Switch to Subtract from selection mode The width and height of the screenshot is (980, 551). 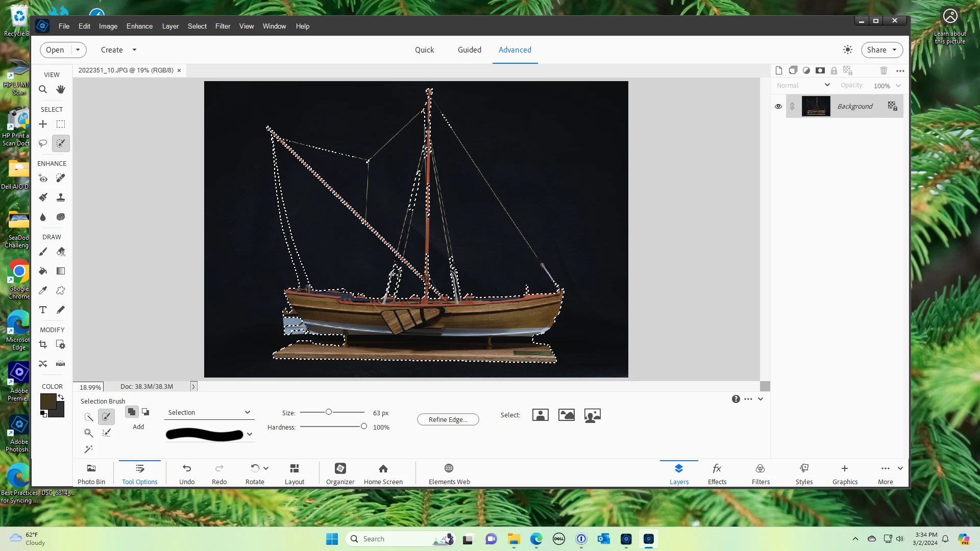pyautogui.click(x=145, y=412)
